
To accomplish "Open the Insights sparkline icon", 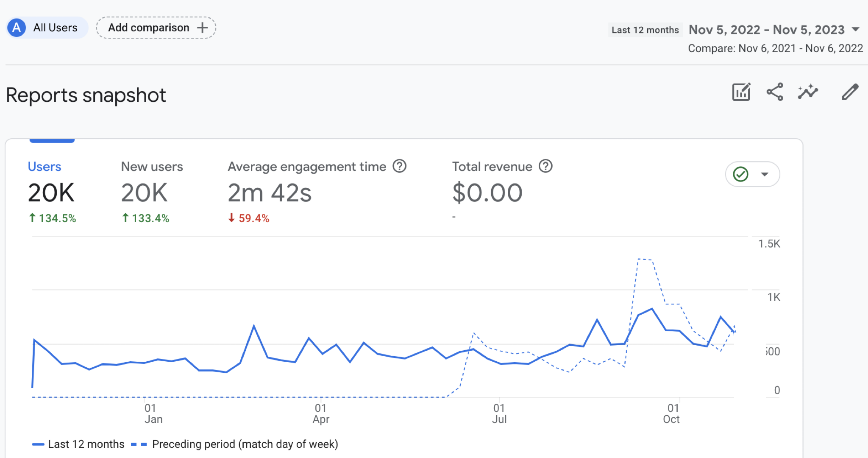I will pyautogui.click(x=808, y=92).
